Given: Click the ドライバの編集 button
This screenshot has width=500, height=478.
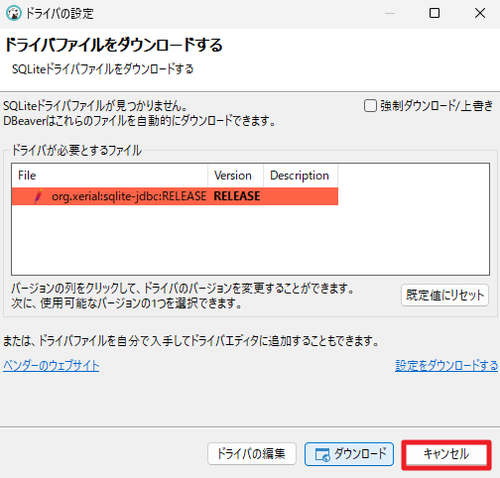Looking at the screenshot, I should (x=252, y=454).
